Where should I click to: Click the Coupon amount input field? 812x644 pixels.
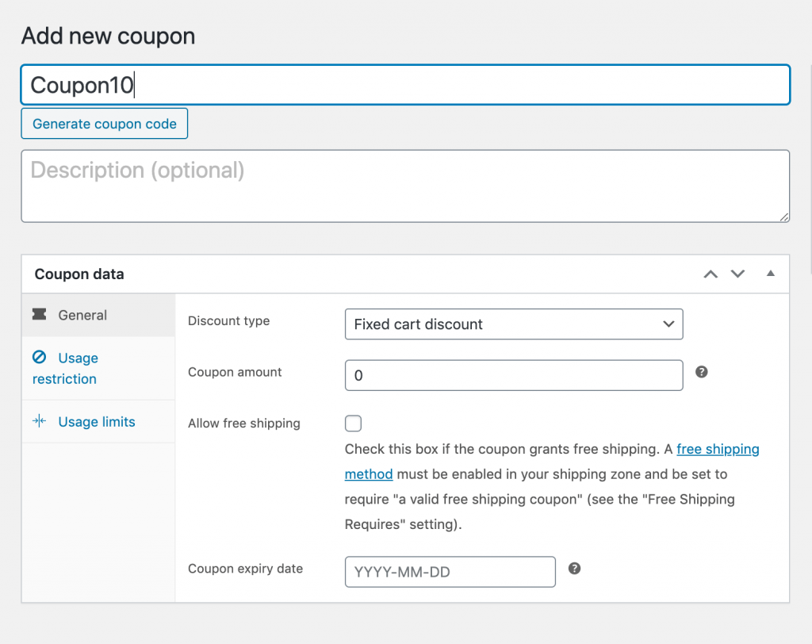coord(514,375)
